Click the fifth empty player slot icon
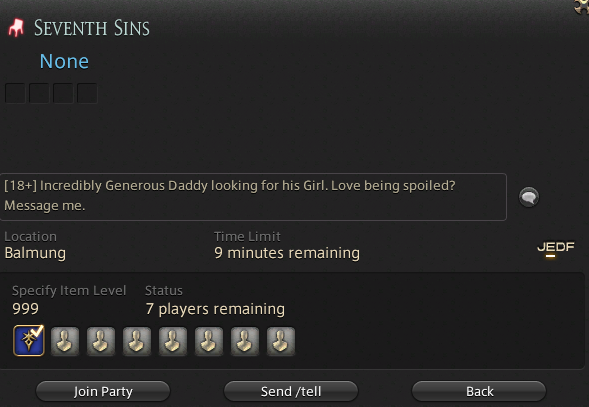 [x=209, y=341]
